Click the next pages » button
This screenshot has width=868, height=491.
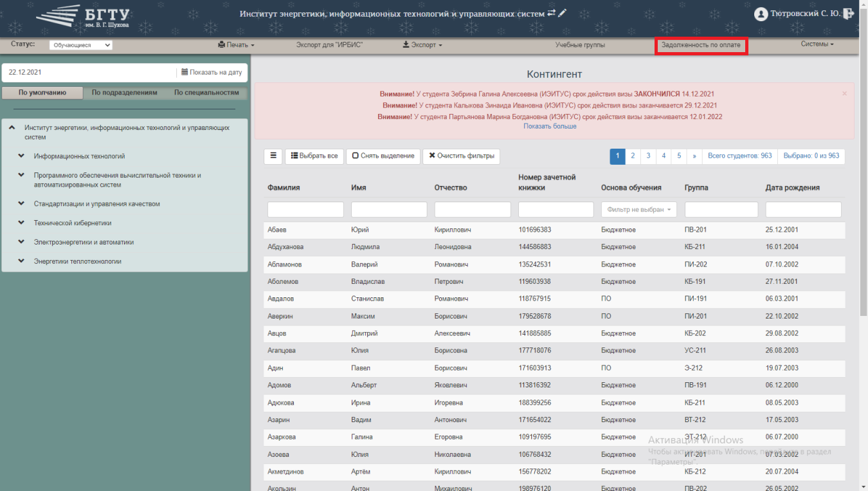694,156
